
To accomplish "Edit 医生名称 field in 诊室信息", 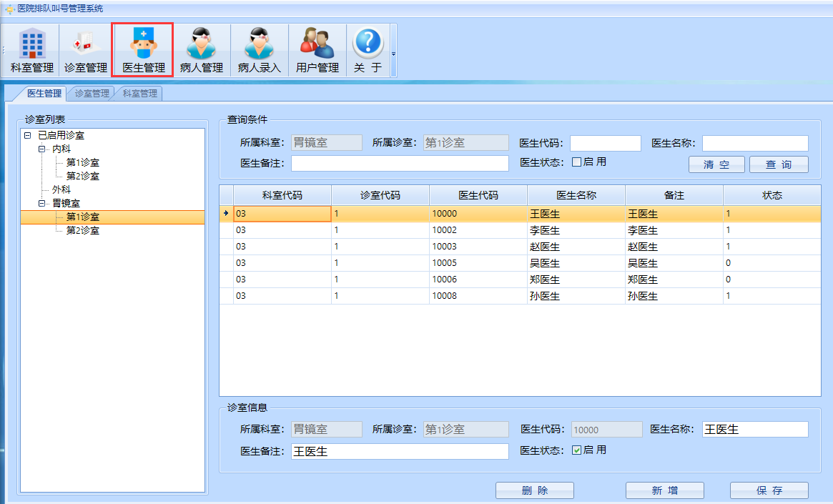I will click(x=756, y=430).
